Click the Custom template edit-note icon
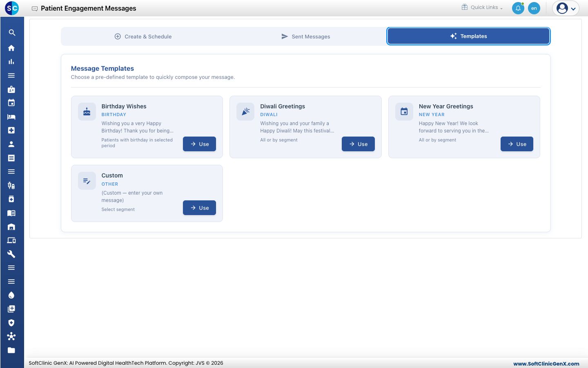The image size is (588, 368). click(87, 181)
